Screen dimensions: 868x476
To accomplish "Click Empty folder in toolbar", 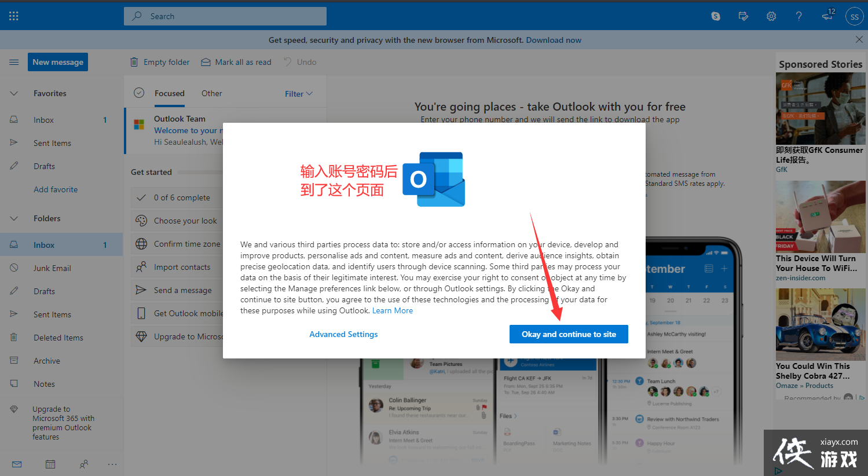I will coord(160,62).
